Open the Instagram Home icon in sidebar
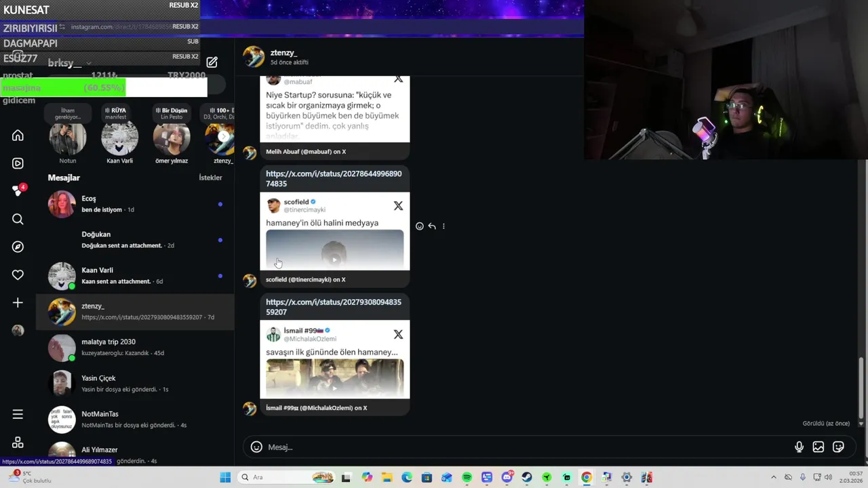 coord(18,136)
